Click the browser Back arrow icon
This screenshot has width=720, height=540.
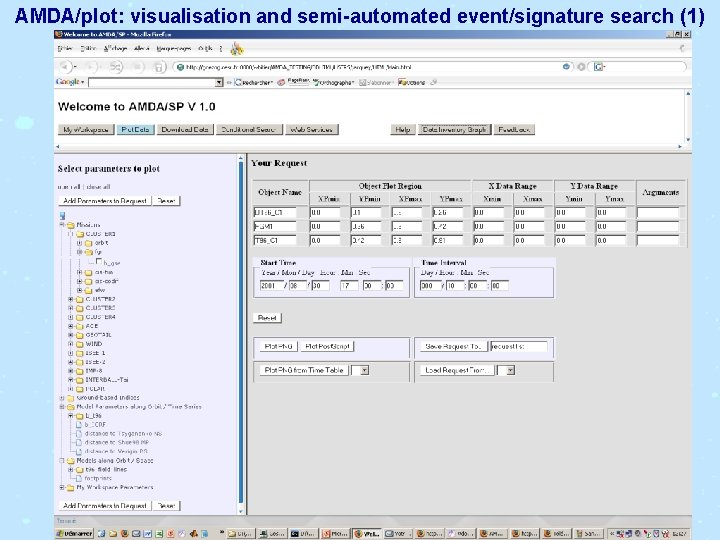(x=64, y=67)
